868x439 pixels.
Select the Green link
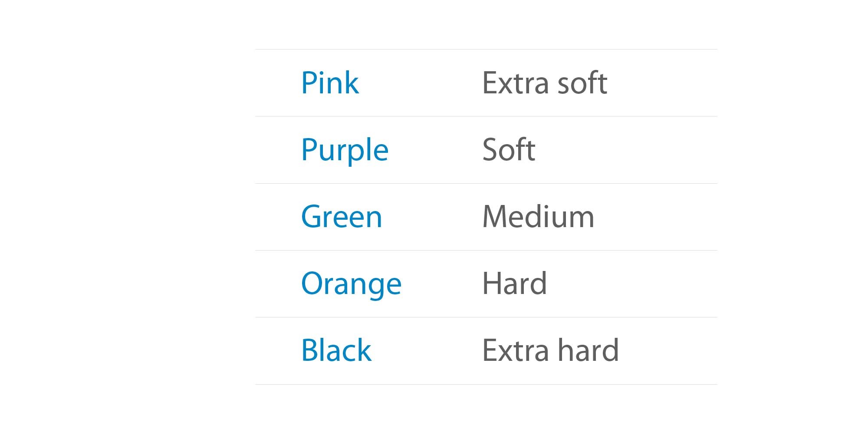pyautogui.click(x=342, y=216)
